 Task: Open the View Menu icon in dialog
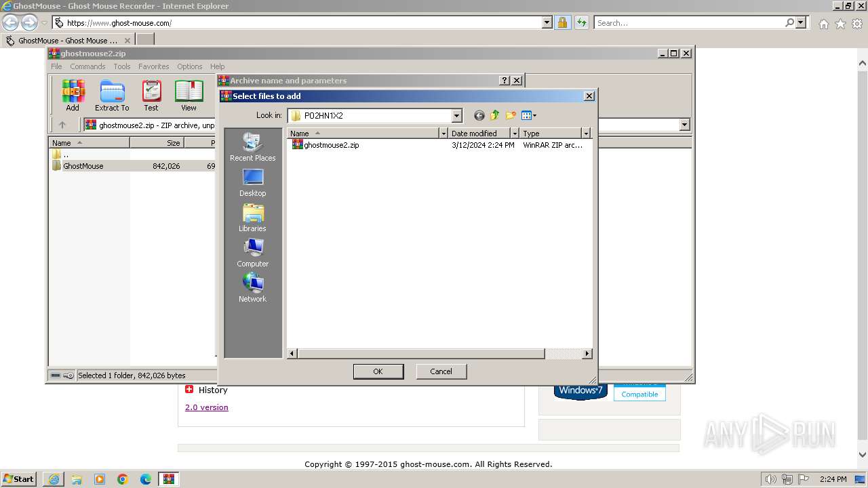pyautogui.click(x=529, y=116)
